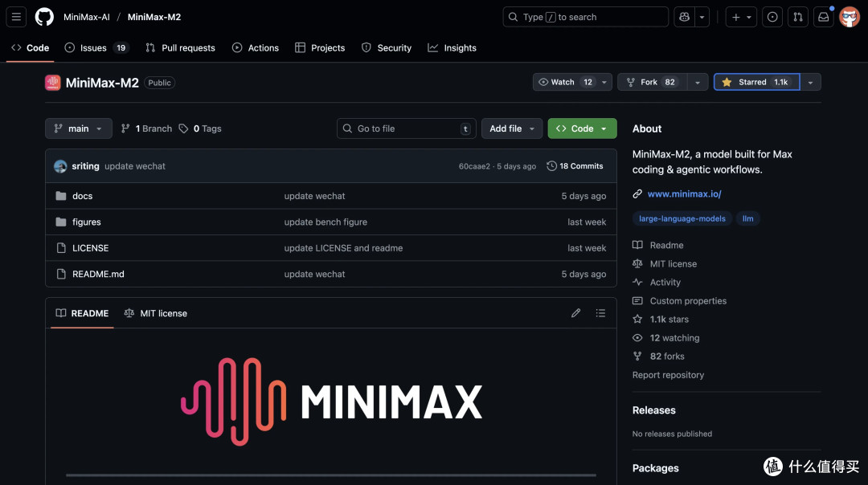View the 1.1k stars link
Viewport: 868px width, 485px height.
click(x=661, y=319)
